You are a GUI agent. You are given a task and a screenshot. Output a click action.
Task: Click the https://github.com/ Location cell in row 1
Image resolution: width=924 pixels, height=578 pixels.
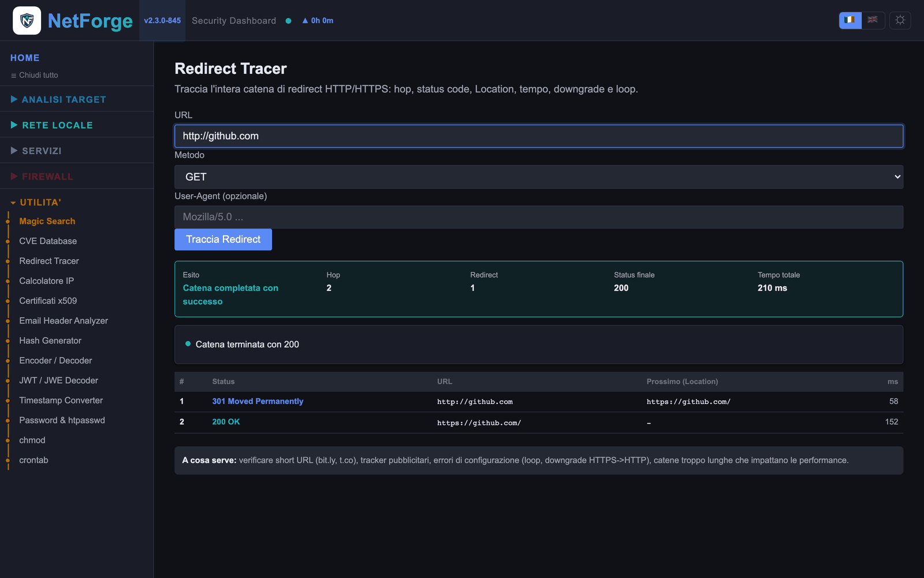pyautogui.click(x=688, y=402)
